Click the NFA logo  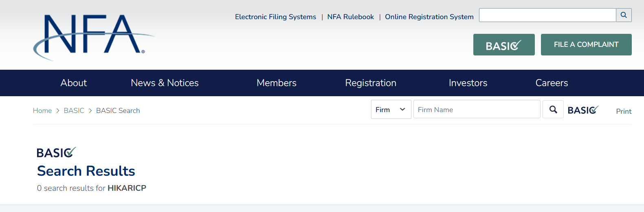pyautogui.click(x=94, y=38)
